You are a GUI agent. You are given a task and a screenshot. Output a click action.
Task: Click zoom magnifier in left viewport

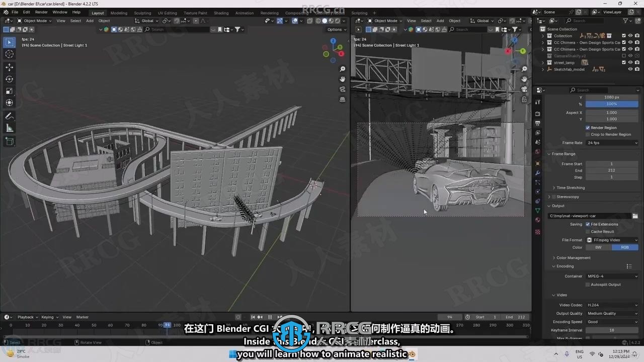pyautogui.click(x=343, y=69)
